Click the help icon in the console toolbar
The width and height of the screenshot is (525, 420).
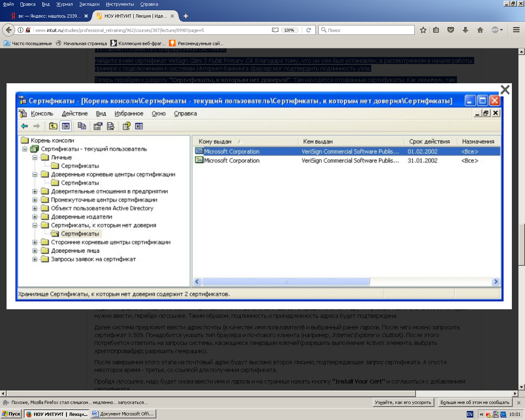coord(126,126)
